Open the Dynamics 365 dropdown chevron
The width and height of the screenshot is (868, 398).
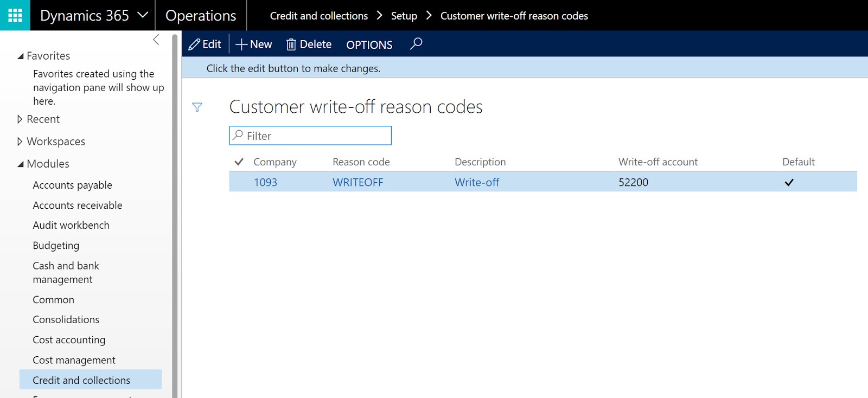[x=143, y=15]
